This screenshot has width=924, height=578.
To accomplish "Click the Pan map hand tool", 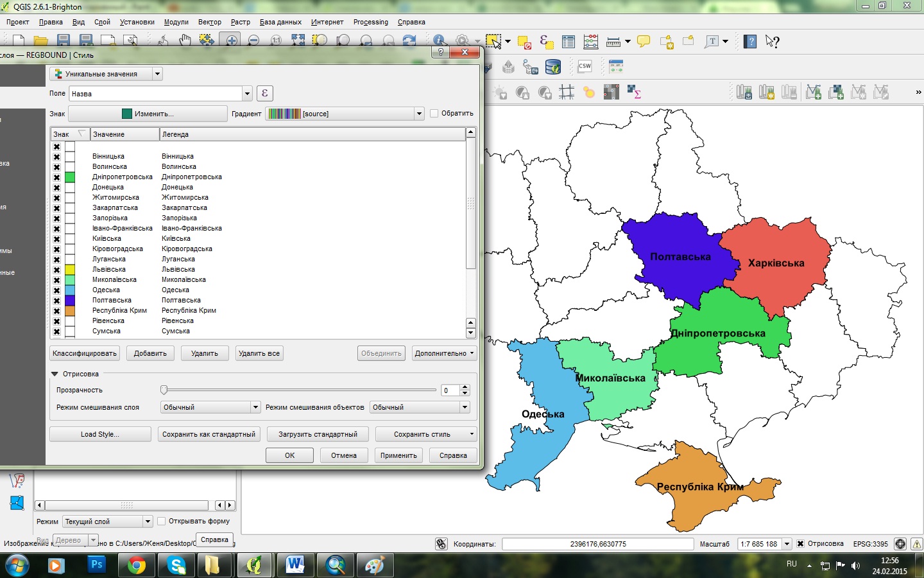I will click(185, 40).
